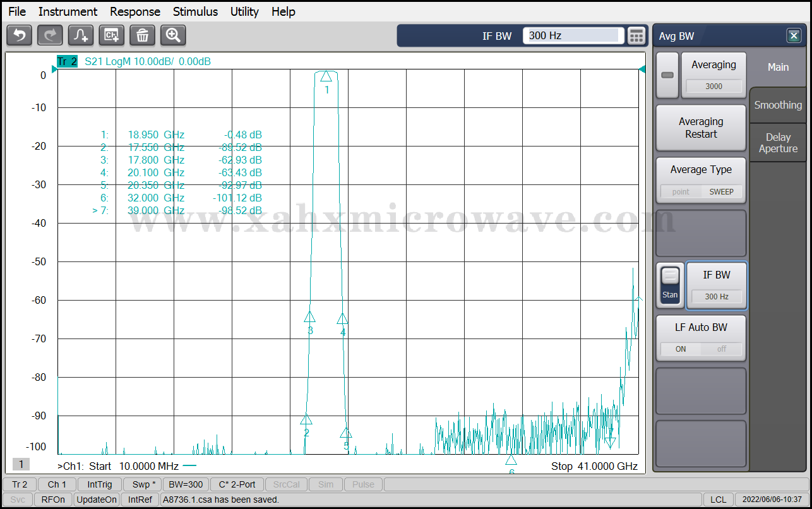This screenshot has width=812, height=509.
Task: Click the add channel/window icon
Action: pos(112,35)
